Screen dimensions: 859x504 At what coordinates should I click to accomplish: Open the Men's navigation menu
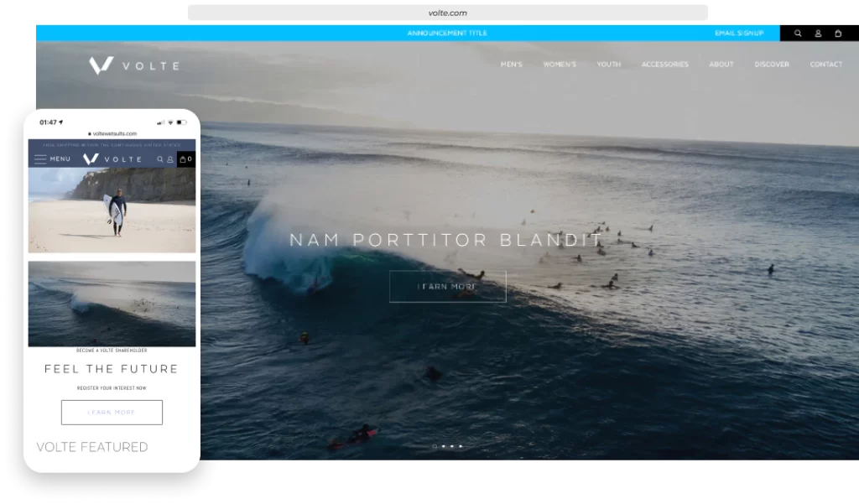[511, 65]
